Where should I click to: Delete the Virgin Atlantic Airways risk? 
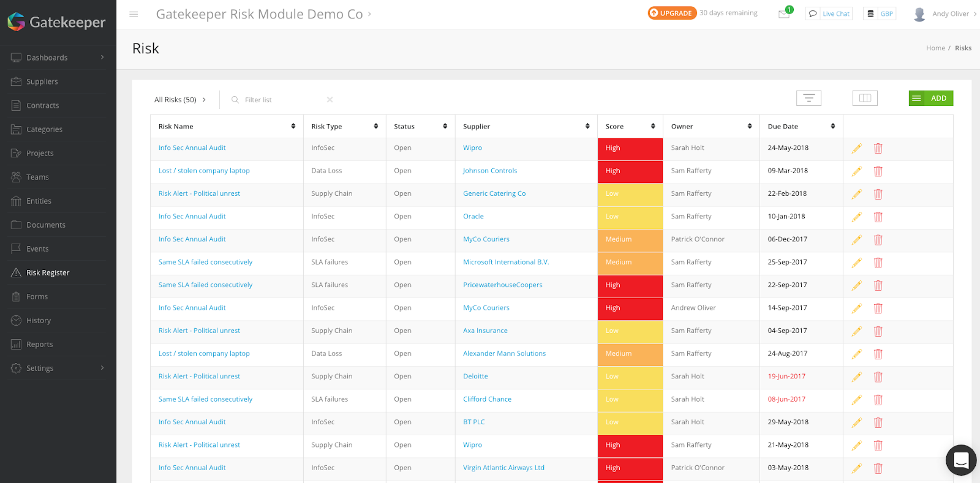click(x=878, y=468)
